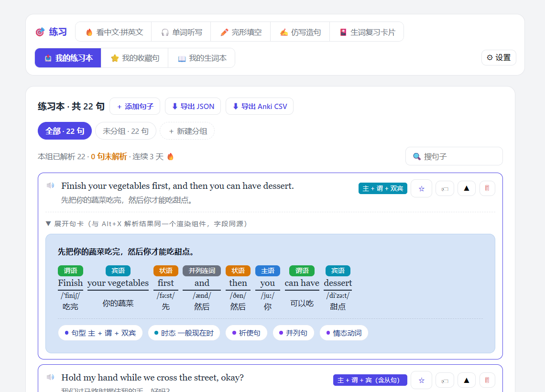545x392 pixels.
Task: Collapse the 展开句卡 disclosure section
Action: [x=146, y=224]
